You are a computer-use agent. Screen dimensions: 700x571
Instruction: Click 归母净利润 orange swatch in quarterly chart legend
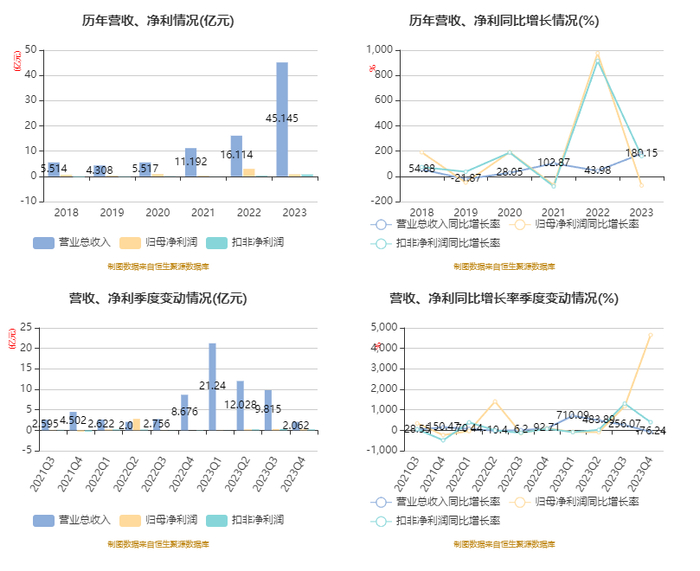[x=130, y=521]
